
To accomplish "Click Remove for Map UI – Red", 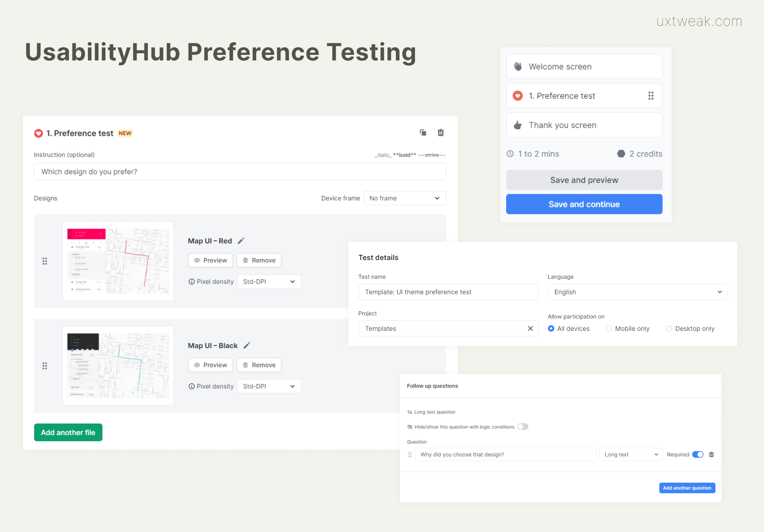I will (259, 260).
